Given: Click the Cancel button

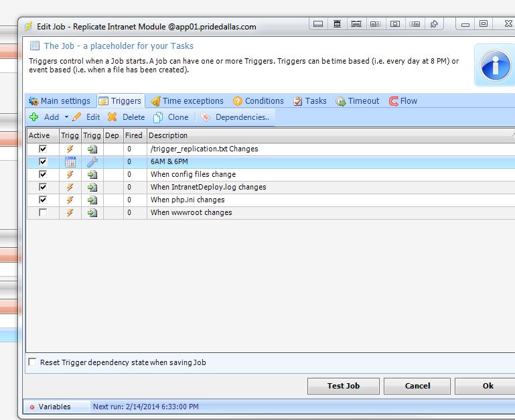Looking at the screenshot, I should 417,386.
